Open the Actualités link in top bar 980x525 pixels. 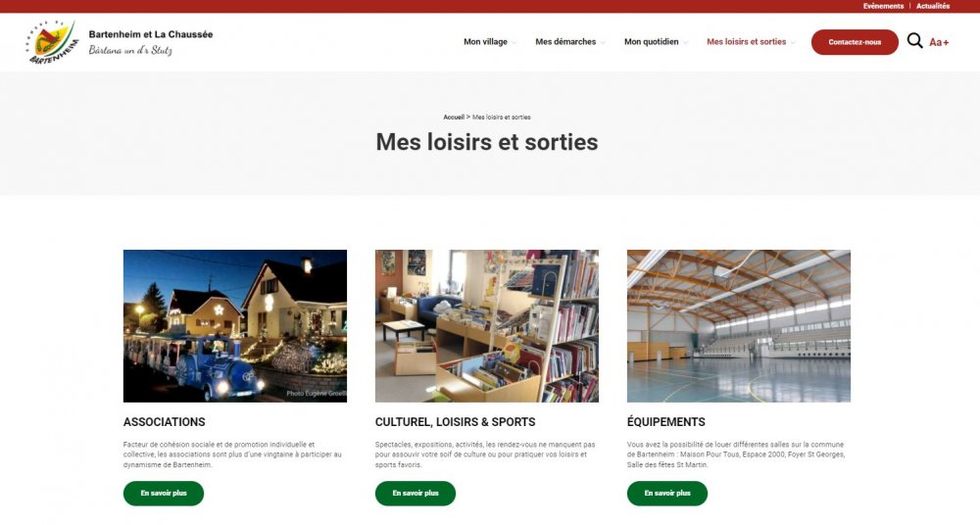coord(933,6)
